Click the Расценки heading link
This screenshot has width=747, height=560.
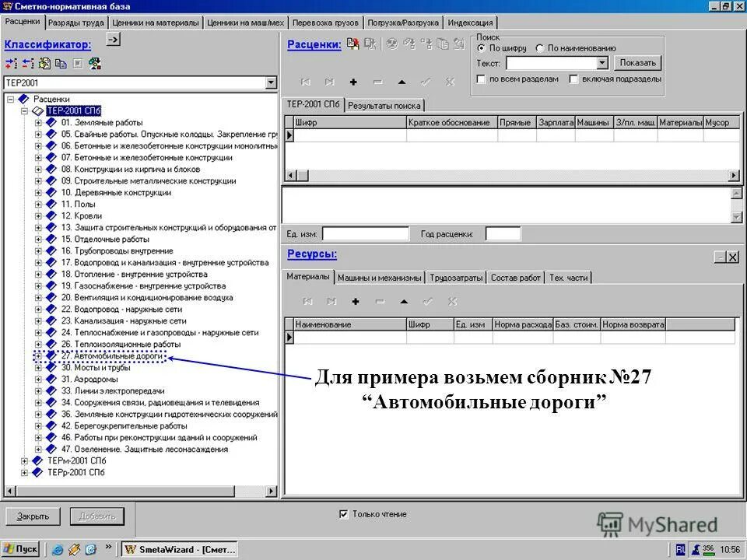click(x=314, y=45)
